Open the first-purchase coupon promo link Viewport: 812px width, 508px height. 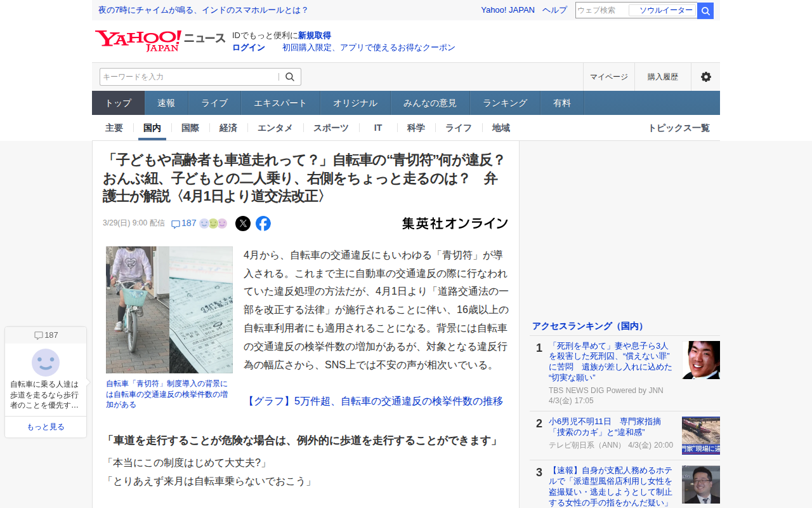369,48
